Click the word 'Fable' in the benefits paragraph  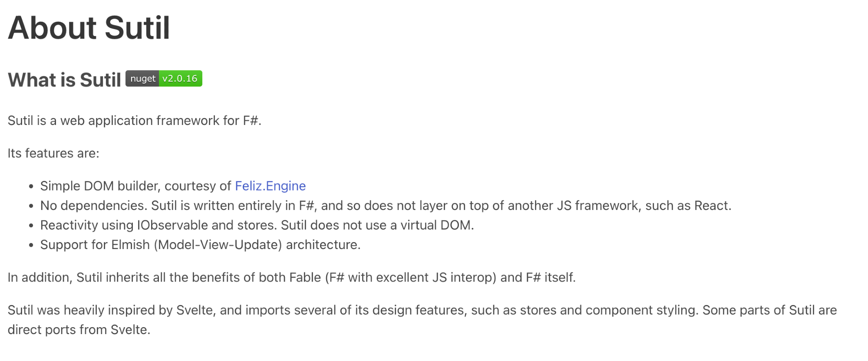point(305,277)
